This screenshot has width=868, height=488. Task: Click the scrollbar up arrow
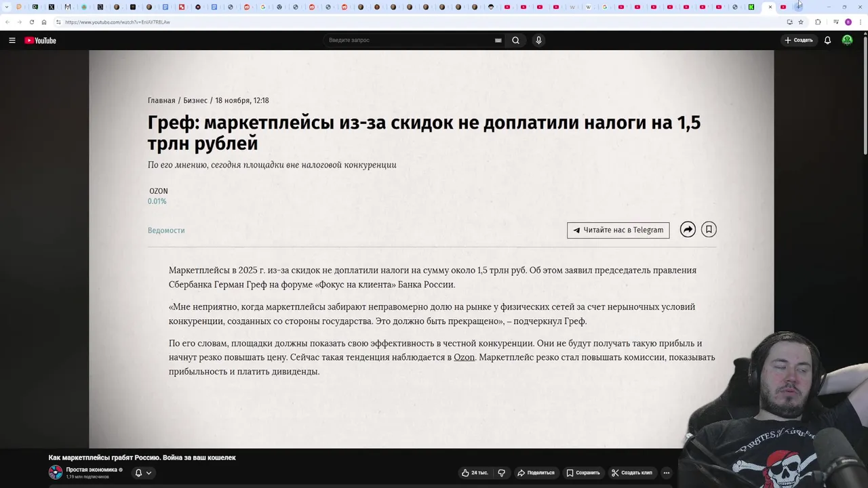pyautogui.click(x=865, y=35)
